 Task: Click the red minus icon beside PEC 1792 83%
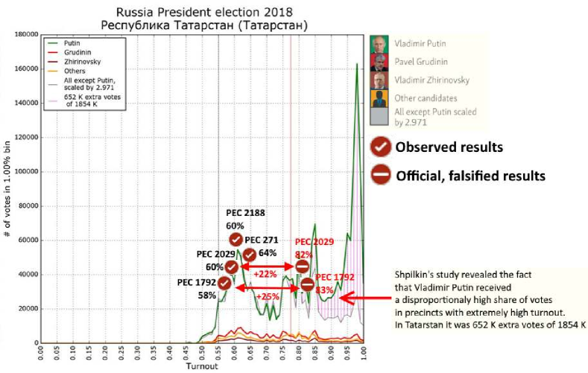[307, 284]
